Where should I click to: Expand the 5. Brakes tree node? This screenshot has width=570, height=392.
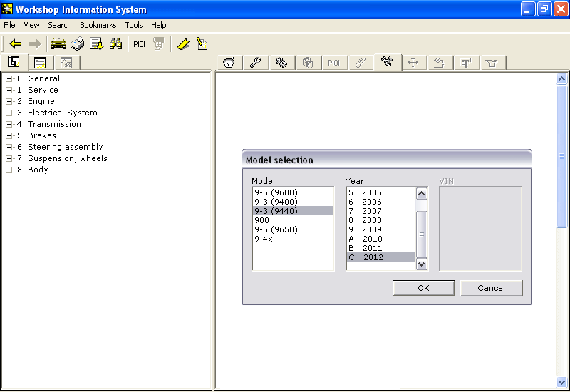pyautogui.click(x=9, y=135)
